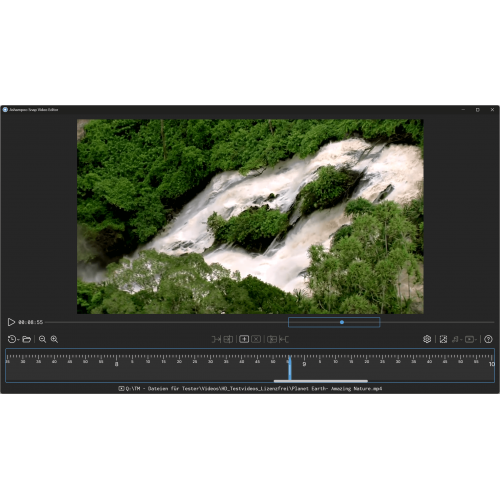
Task: Save current frame as image
Action: tap(443, 339)
